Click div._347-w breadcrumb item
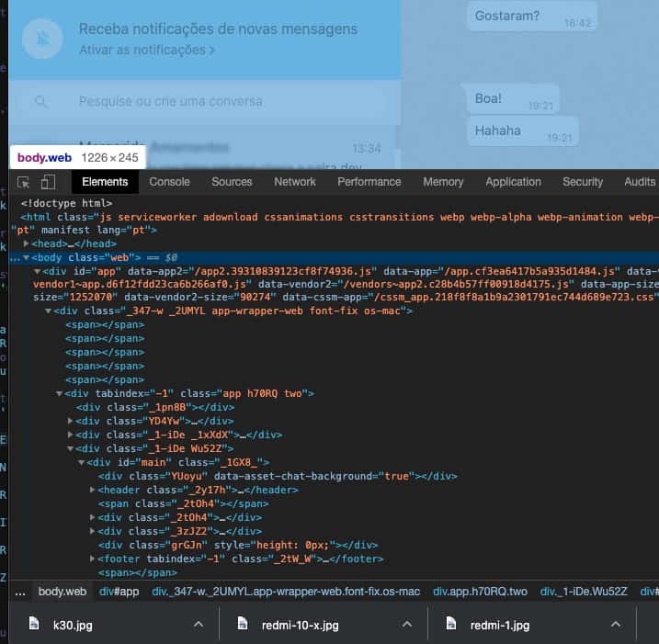This screenshot has width=659, height=644. 286,592
